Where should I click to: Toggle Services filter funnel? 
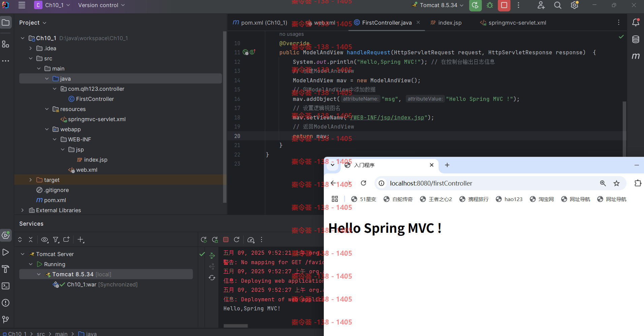(x=56, y=240)
